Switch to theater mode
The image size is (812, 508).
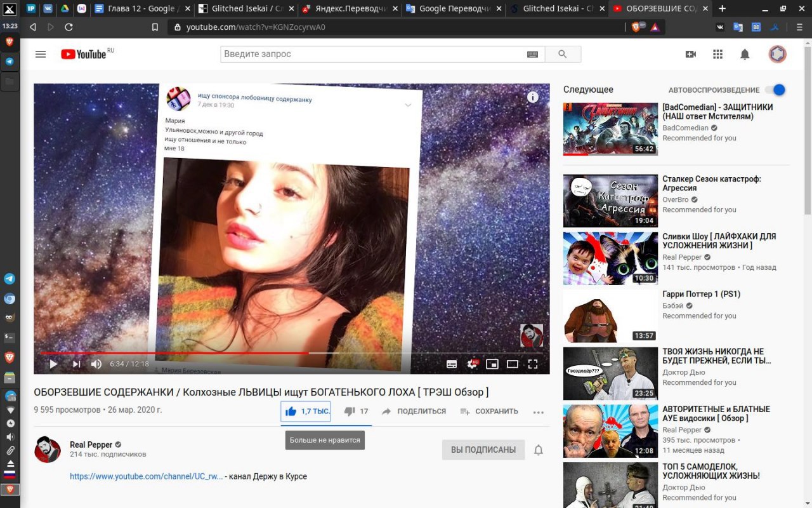(x=513, y=364)
